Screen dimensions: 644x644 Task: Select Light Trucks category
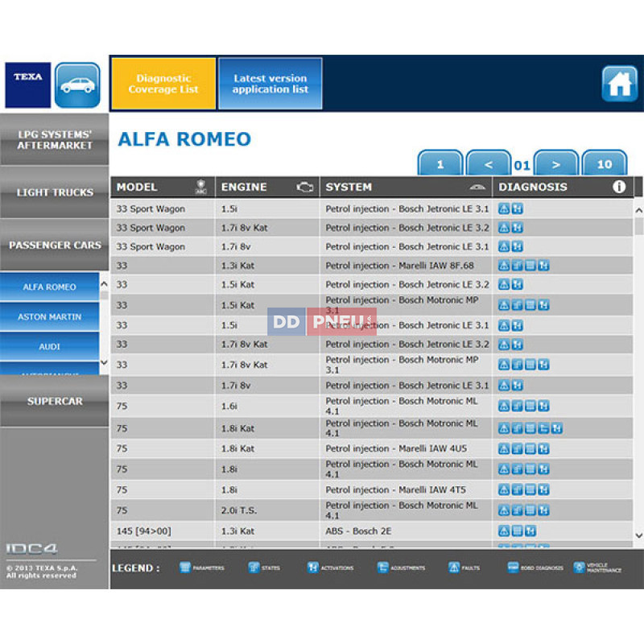[54, 192]
